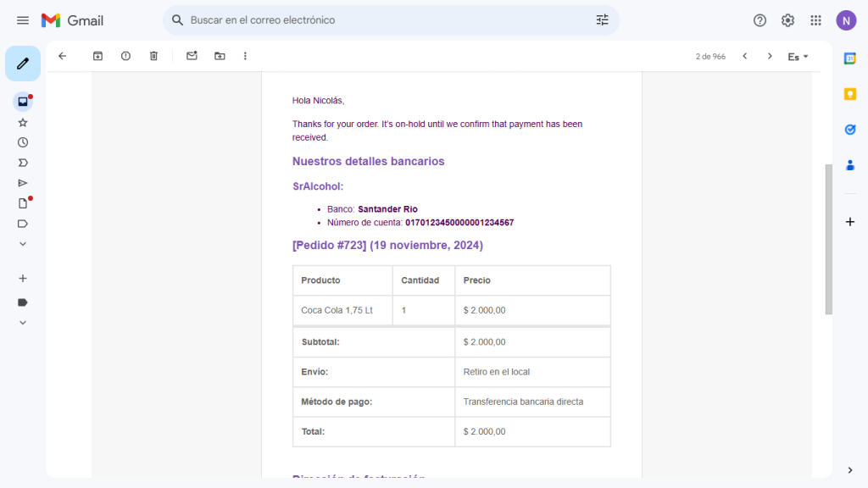Image resolution: width=868 pixels, height=488 pixels.
Task: Go to the older email arrow
Action: pos(770,56)
